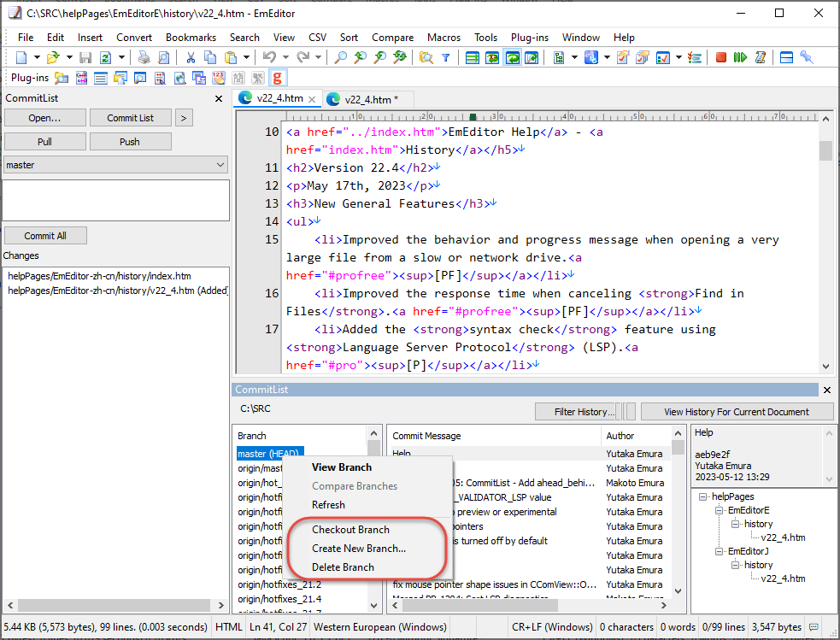Open the Configurations dropdown arrow
Screen dimensions: 840x640
[574, 57]
